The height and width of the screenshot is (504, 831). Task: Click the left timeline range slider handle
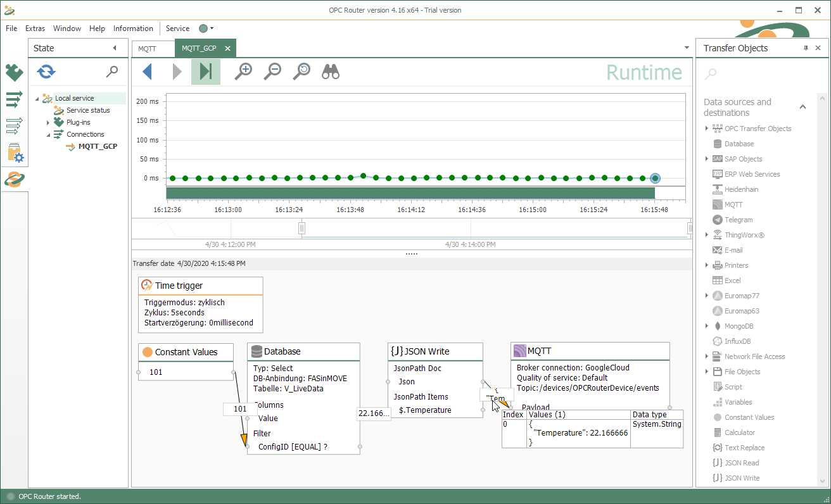pyautogui.click(x=302, y=228)
